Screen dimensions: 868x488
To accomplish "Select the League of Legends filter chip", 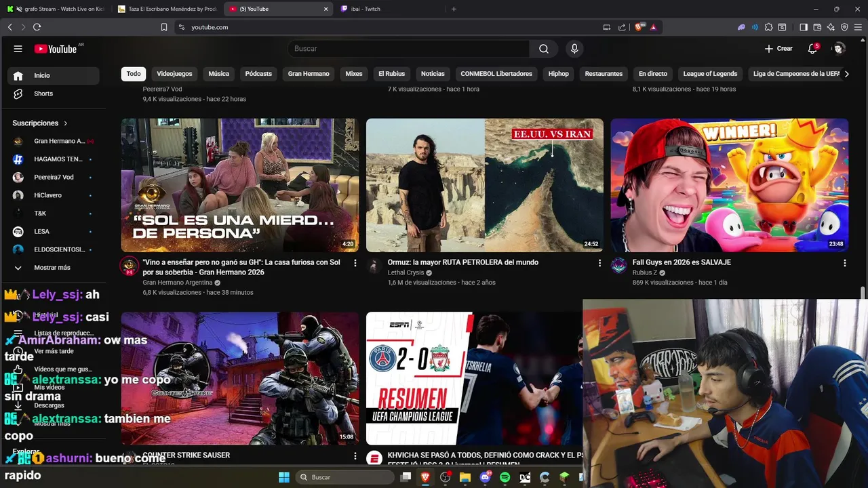I will click(x=710, y=74).
